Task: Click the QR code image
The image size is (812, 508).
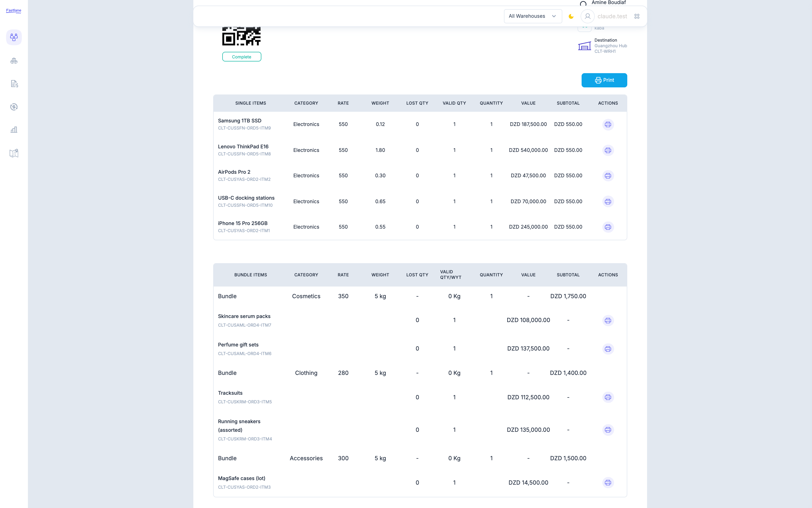Action: point(241,36)
